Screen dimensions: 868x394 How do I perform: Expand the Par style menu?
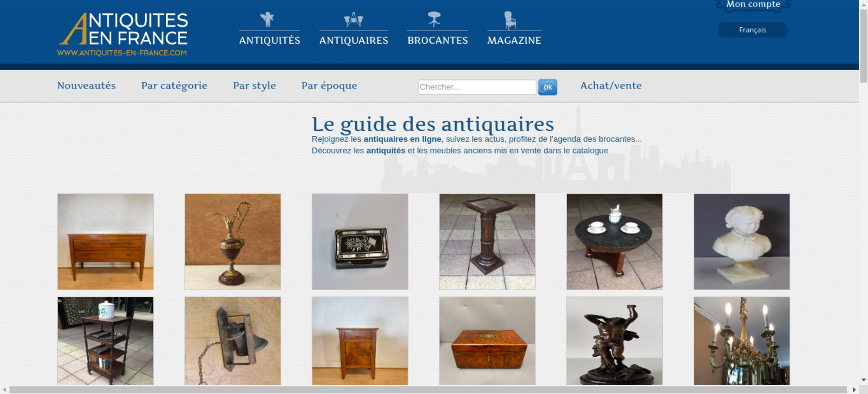254,86
